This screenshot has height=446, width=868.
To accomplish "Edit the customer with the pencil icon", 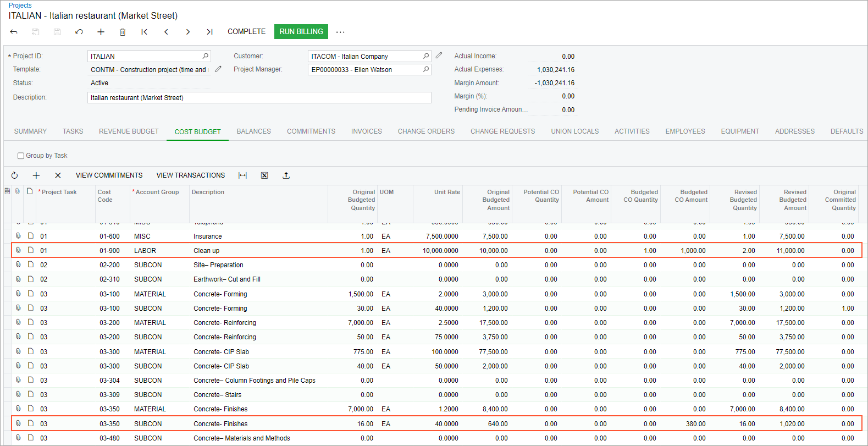I will click(x=439, y=56).
